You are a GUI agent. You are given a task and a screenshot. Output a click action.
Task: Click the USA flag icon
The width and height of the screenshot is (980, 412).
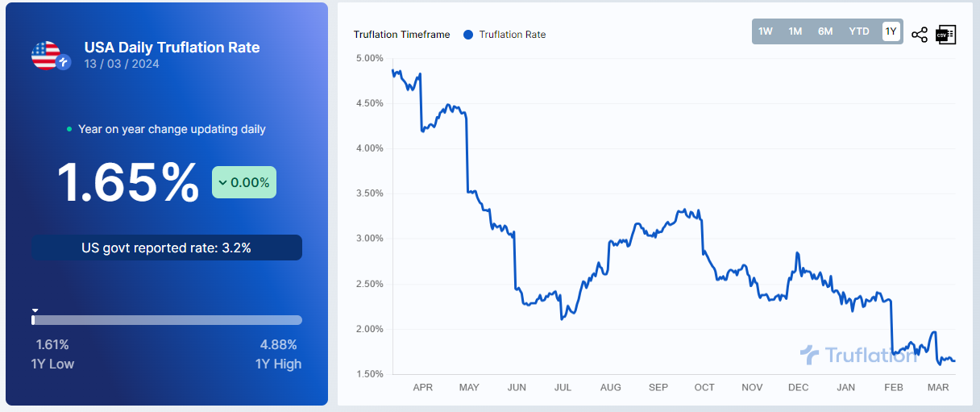[46, 54]
